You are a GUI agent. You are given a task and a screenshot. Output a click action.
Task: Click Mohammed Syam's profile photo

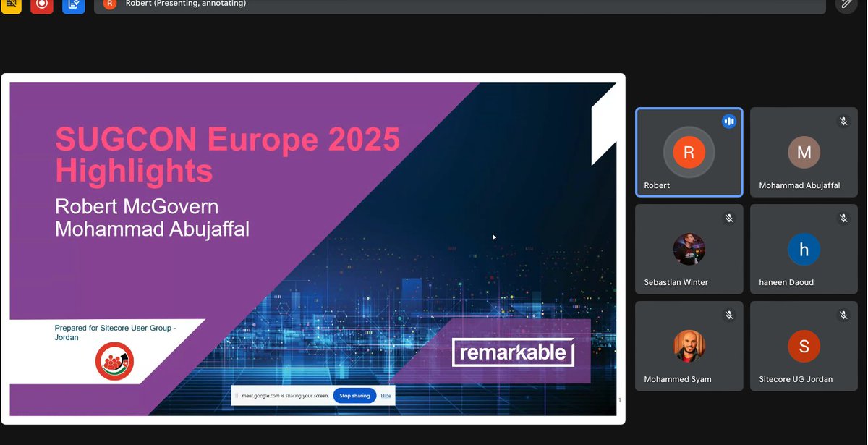pyautogui.click(x=689, y=346)
